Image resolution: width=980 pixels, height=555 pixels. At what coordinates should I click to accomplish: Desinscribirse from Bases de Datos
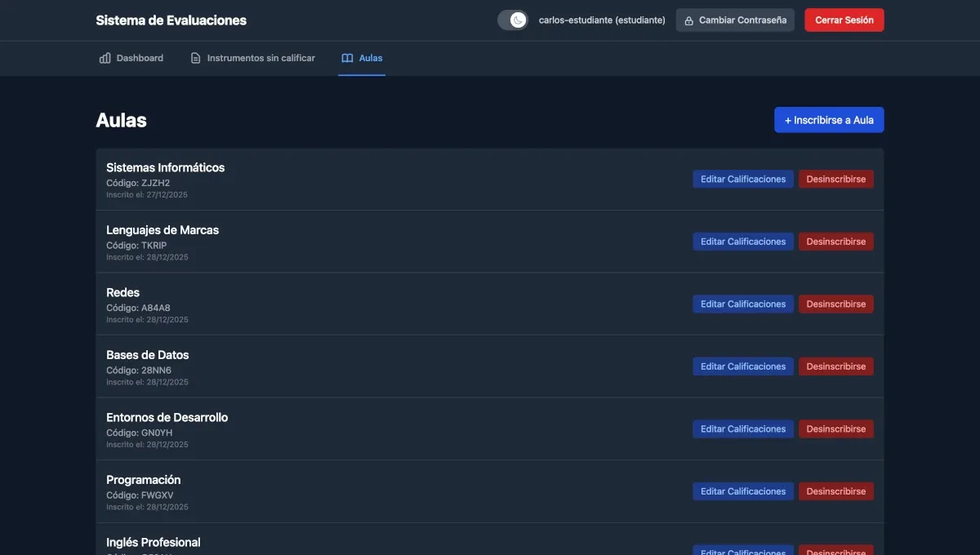[x=835, y=365]
